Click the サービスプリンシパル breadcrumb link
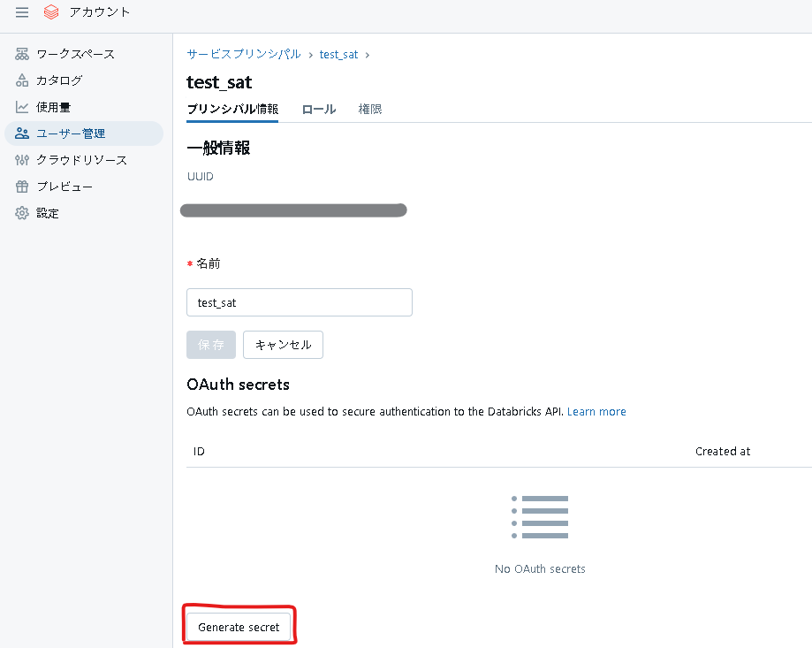Image resolution: width=812 pixels, height=648 pixels. click(243, 55)
